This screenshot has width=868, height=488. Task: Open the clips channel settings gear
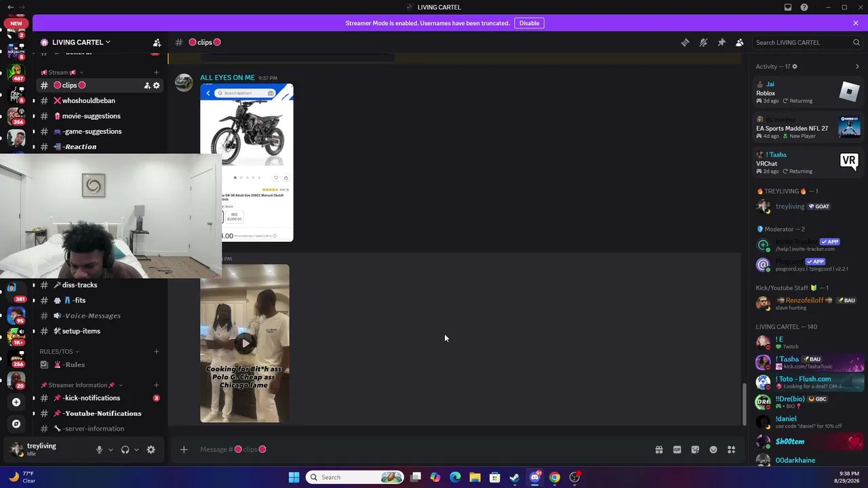pyautogui.click(x=157, y=85)
